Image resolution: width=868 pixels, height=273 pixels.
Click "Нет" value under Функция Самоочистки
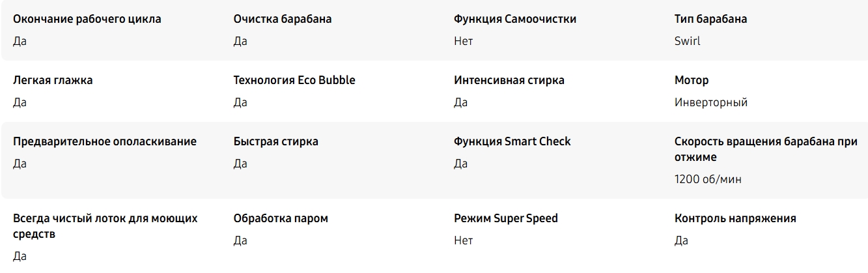[x=463, y=41]
